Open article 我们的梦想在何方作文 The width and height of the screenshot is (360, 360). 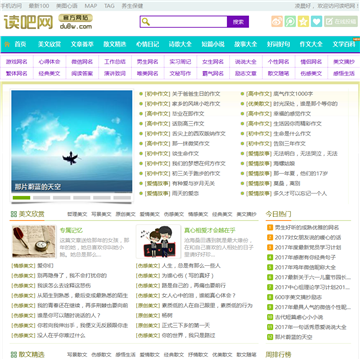click(199, 163)
